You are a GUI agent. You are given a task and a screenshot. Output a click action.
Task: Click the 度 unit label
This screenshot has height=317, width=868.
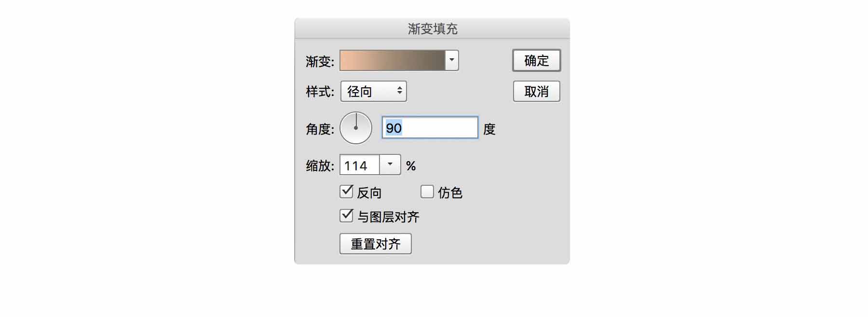click(489, 129)
